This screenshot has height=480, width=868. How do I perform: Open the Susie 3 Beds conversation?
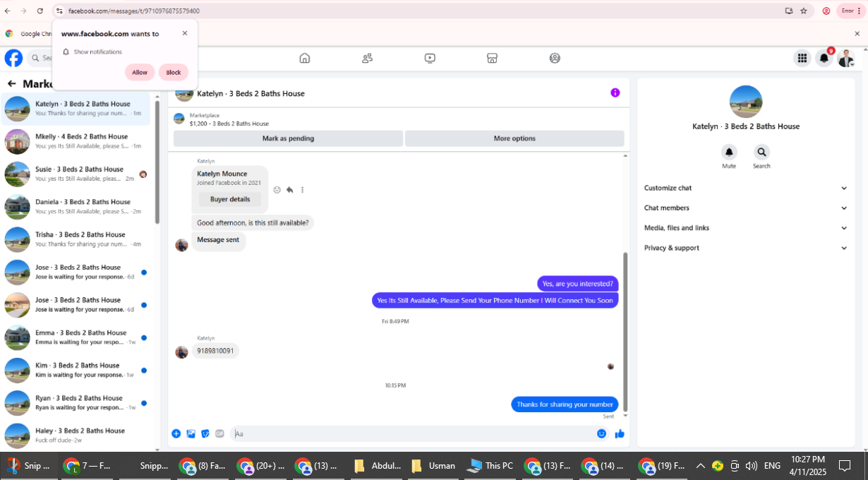point(76,174)
